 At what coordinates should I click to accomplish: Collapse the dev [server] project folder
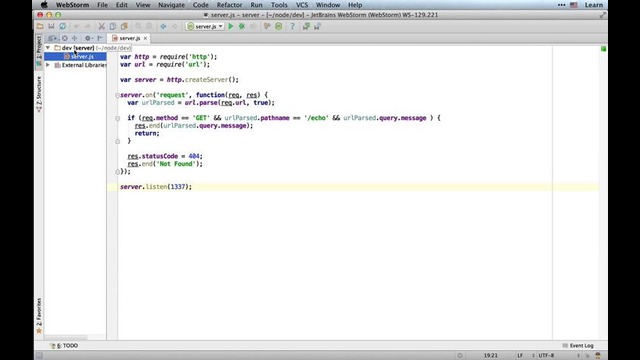pos(48,48)
